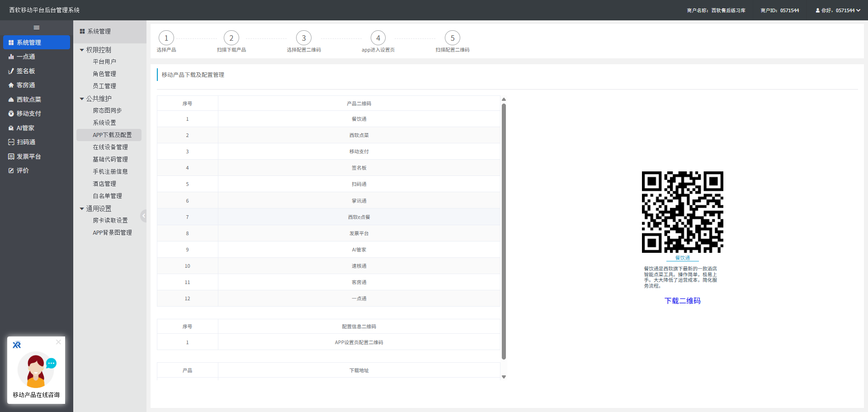The width and height of the screenshot is (868, 412).
Task: Open the 扫码通 scan icon
Action: (11, 142)
